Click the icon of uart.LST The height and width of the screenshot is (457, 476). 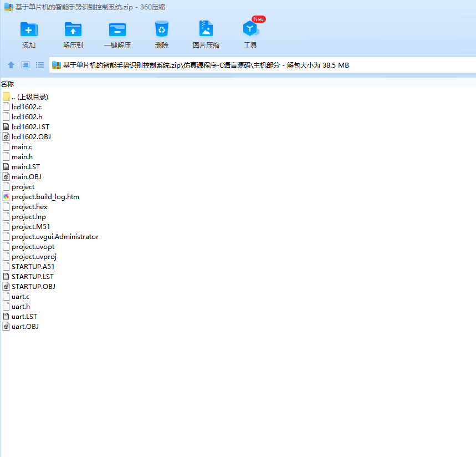(x=6, y=317)
